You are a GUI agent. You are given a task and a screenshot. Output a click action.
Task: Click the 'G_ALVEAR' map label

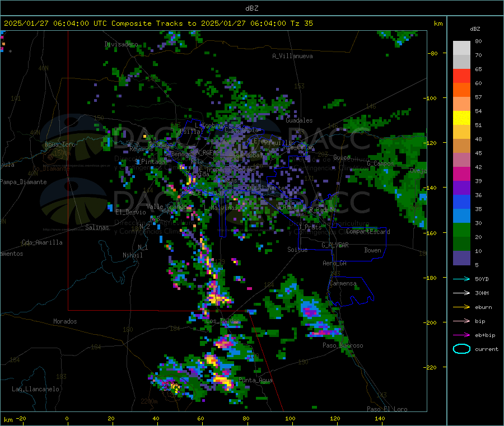pyautogui.click(x=335, y=245)
